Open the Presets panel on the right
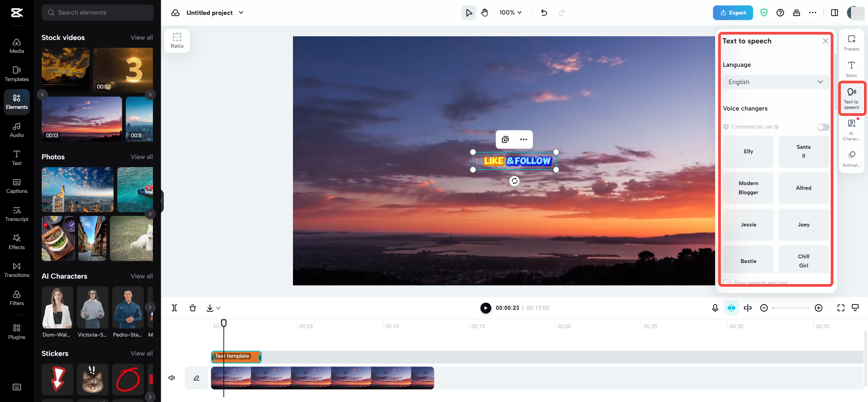The height and width of the screenshot is (402, 868). 851,42
